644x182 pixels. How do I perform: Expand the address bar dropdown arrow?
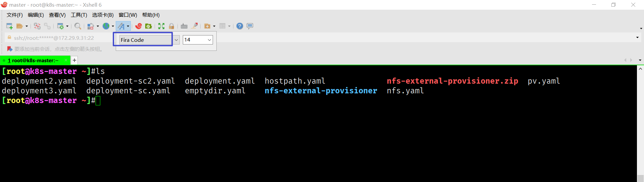point(637,37)
